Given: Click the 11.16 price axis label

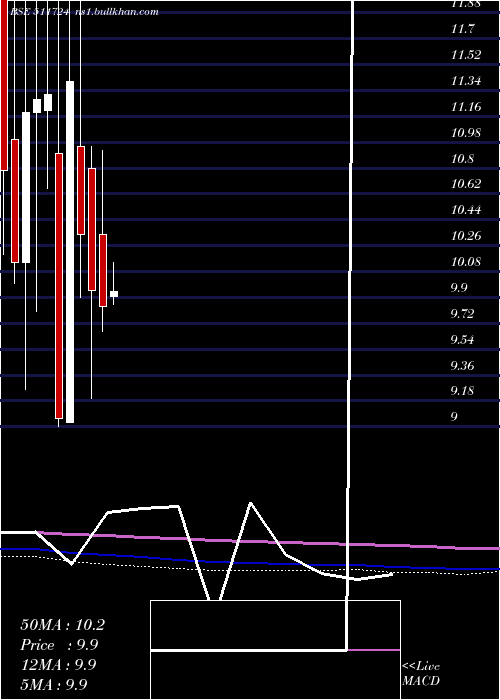Looking at the screenshot, I should click(x=466, y=107).
